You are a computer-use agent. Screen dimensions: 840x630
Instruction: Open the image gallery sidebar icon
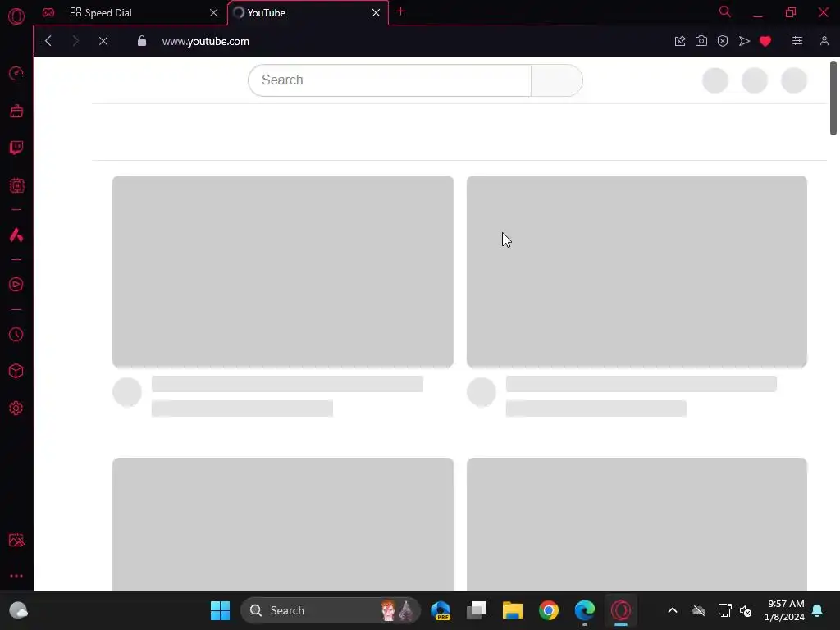(16, 540)
